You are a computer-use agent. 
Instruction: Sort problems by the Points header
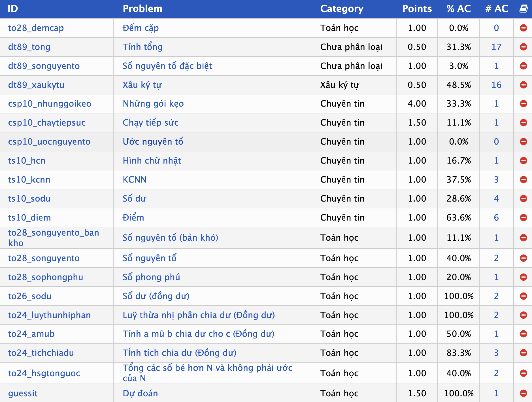coord(417,9)
